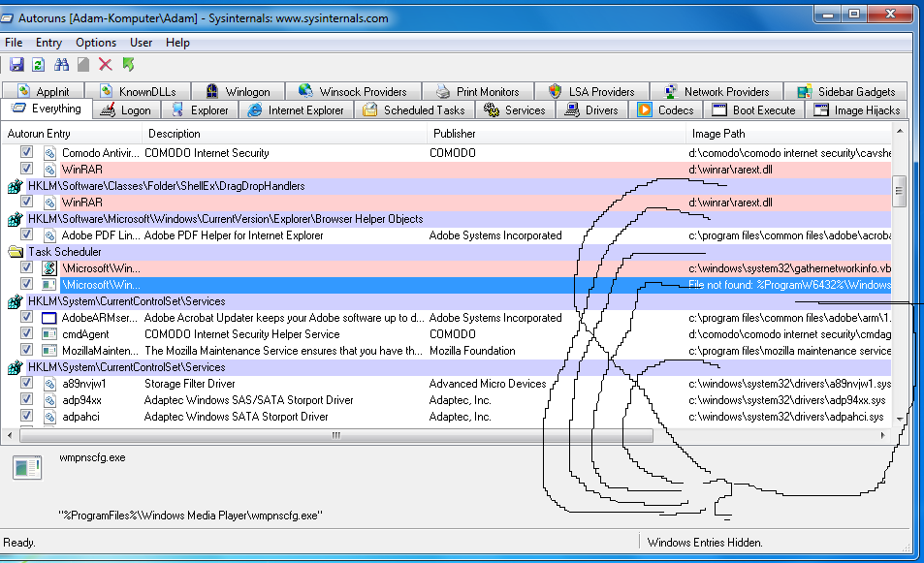Click the Comodo Antivir entry's file icon
The image size is (924, 563).
tap(49, 153)
